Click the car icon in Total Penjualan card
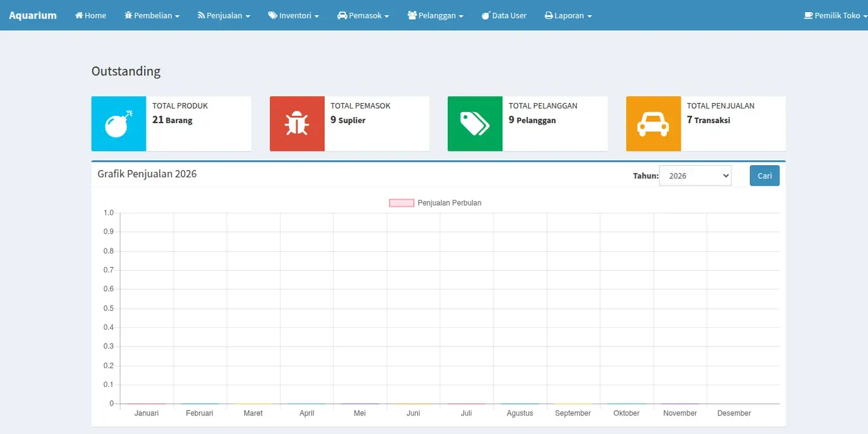Image resolution: width=868 pixels, height=434 pixels. 653,124
